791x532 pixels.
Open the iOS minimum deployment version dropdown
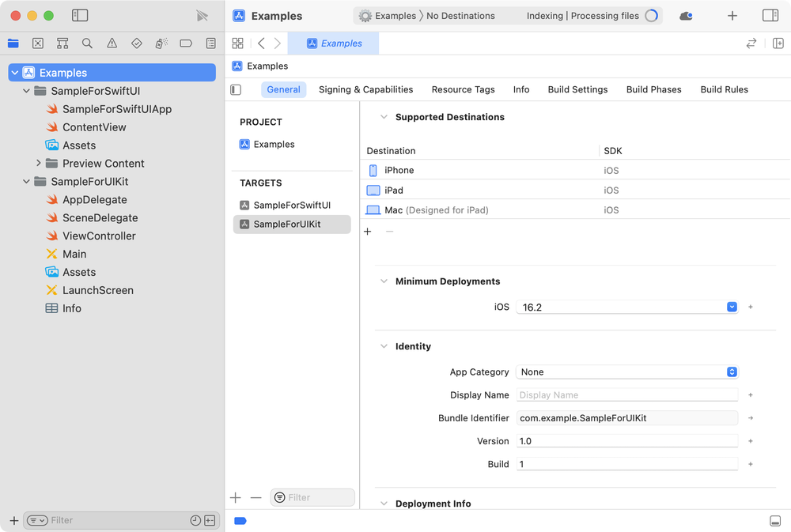coord(627,307)
